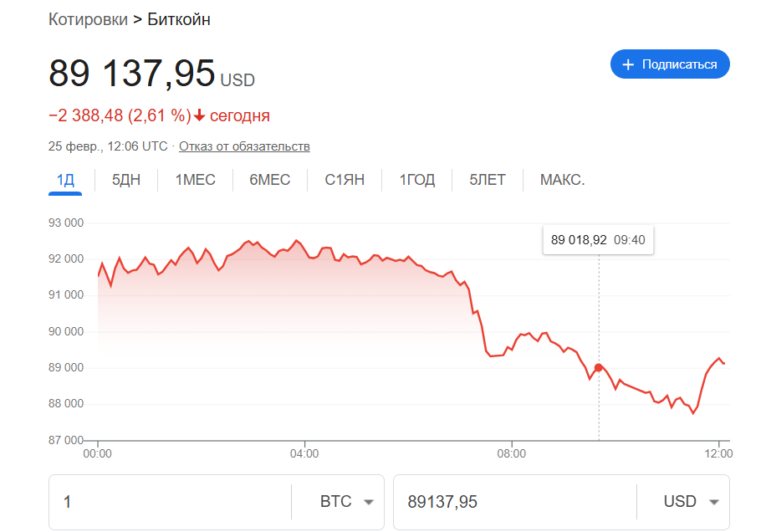This screenshot has width=761, height=532.
Task: Click the plus icon on Подписаться button
Action: tap(628, 64)
